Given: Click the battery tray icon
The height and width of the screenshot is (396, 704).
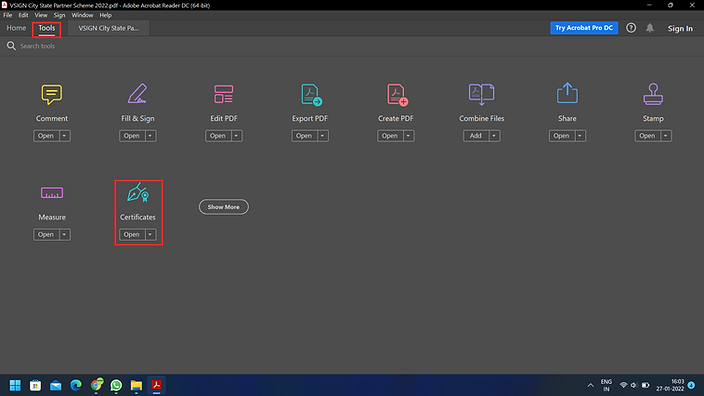Looking at the screenshot, I should (645, 385).
